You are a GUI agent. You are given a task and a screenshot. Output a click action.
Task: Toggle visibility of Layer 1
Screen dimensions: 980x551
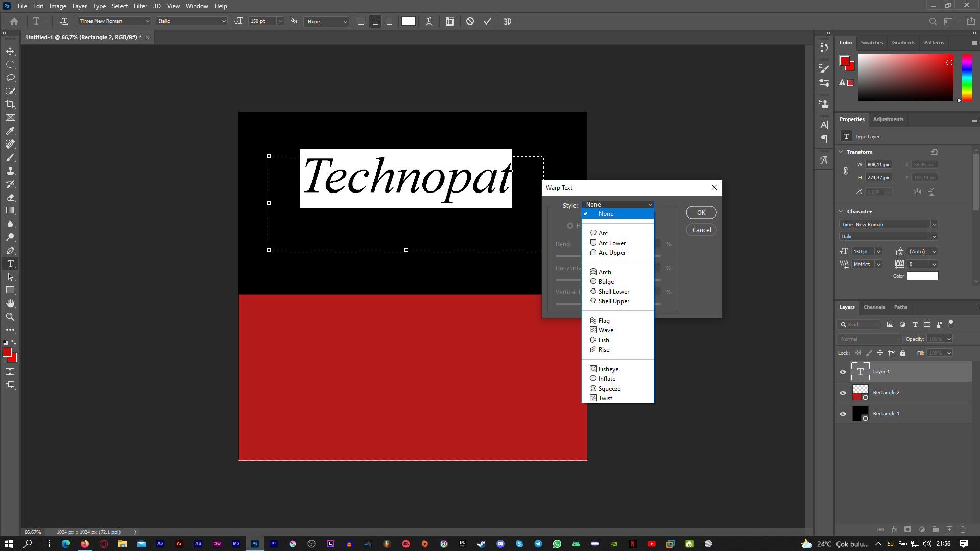pyautogui.click(x=843, y=372)
